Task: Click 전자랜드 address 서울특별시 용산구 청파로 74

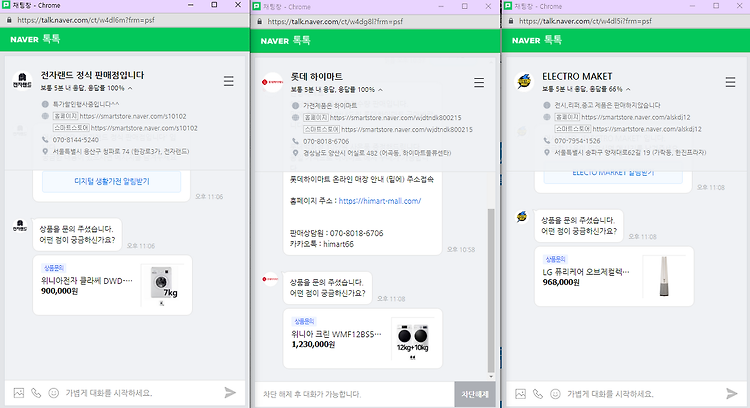Action: 121,152
